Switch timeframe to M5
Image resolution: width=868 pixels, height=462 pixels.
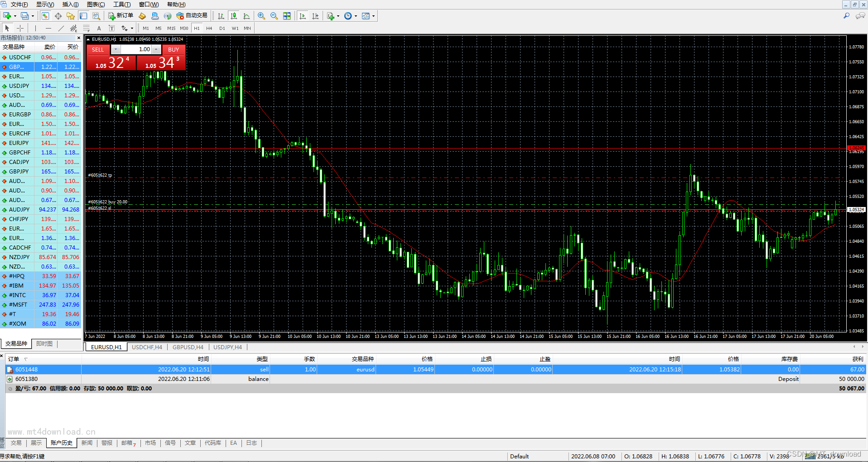coord(159,28)
